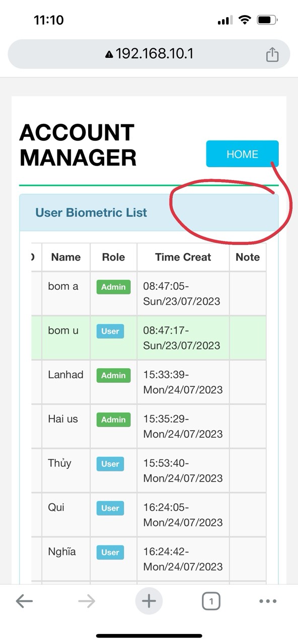Click the HOME button
Screen dimensions: 298x644
[242, 154]
